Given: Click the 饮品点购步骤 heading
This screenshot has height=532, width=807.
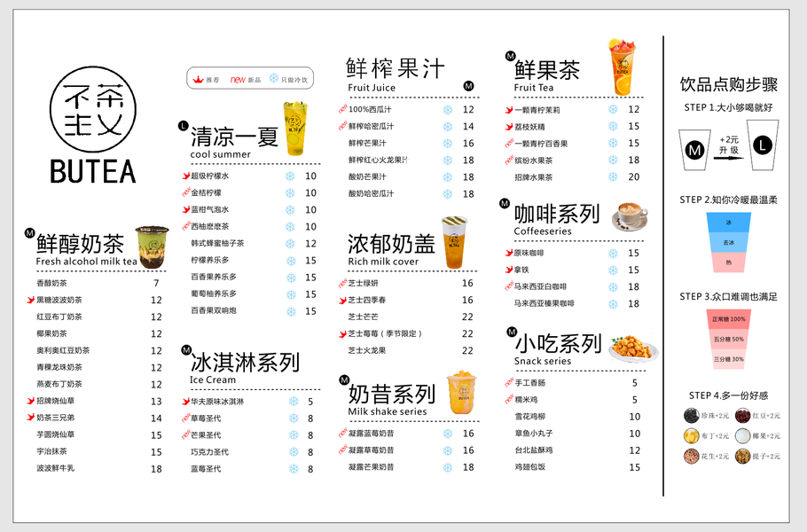Looking at the screenshot, I should click(x=728, y=84).
